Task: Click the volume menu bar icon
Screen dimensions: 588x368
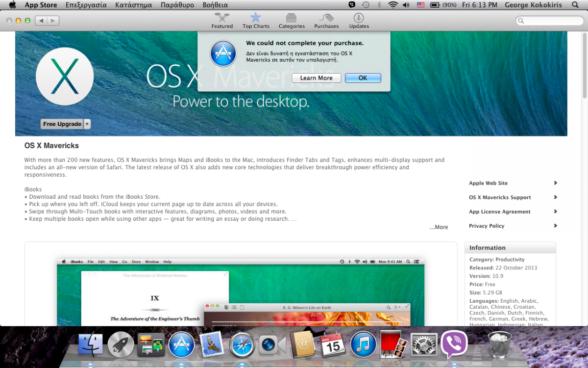Action: coord(406,5)
